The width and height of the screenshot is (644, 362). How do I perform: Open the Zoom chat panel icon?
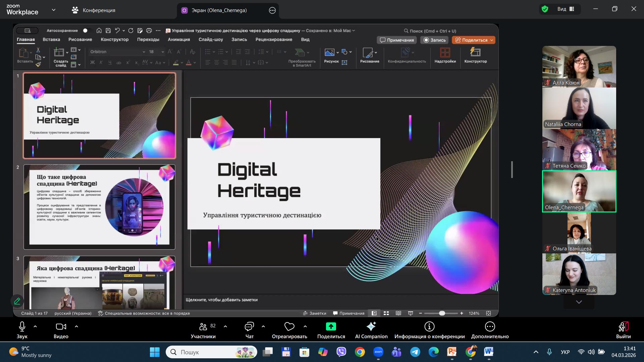(249, 327)
